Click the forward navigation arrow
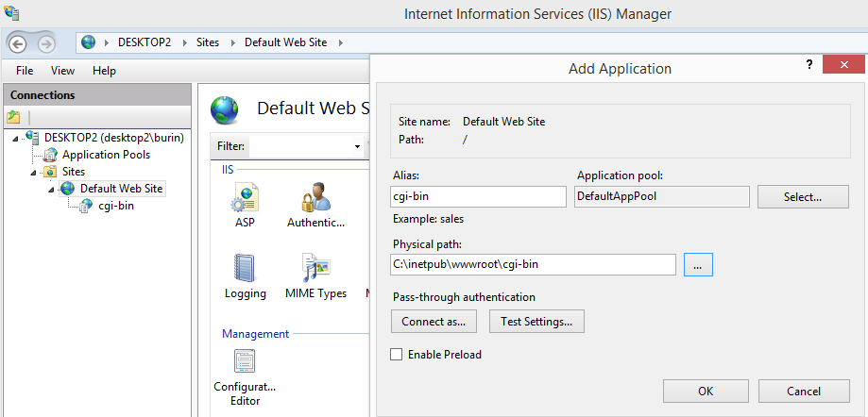The image size is (868, 417). [x=45, y=42]
